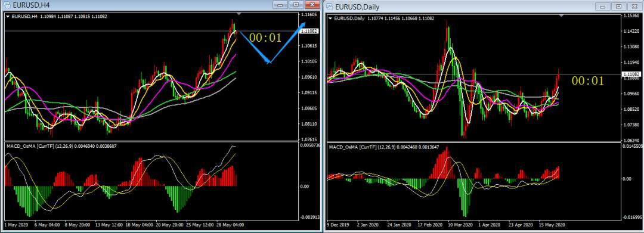This screenshot has width=644, height=233.
Task: Click the 1.11082 current price tag on Daily
Action: point(631,74)
